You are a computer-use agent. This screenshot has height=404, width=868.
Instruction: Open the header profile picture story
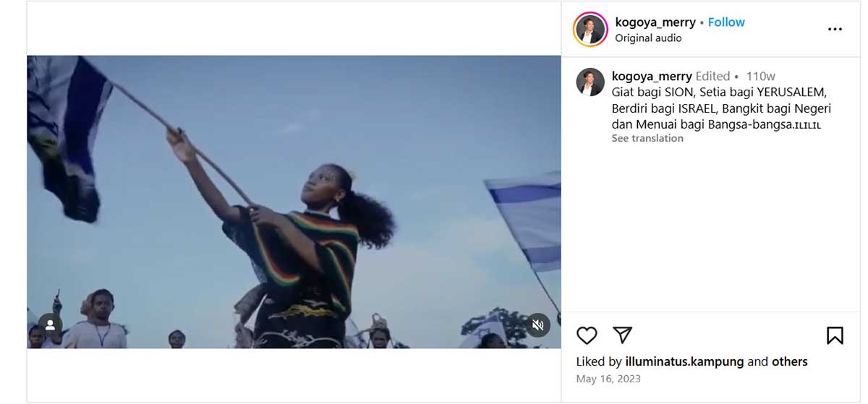pyautogui.click(x=590, y=30)
